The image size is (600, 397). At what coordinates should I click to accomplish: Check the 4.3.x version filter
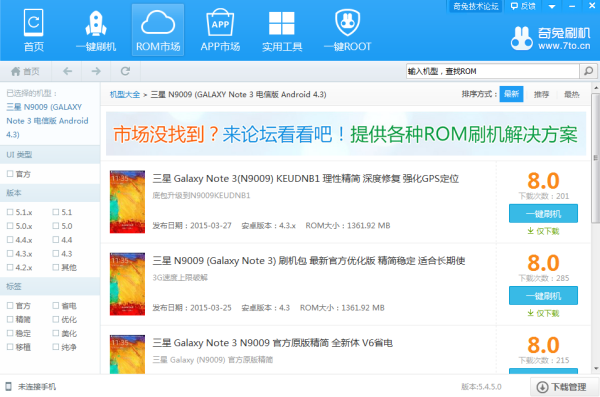(x=10, y=253)
